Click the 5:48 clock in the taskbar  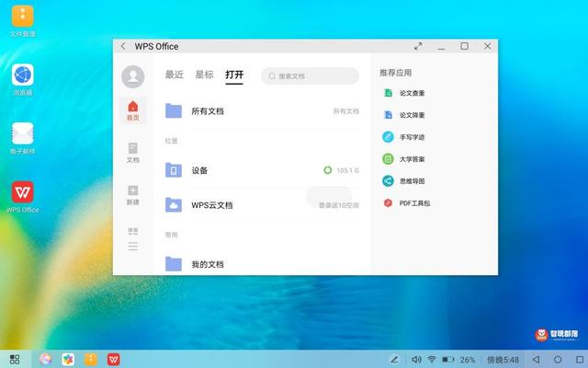coord(503,360)
